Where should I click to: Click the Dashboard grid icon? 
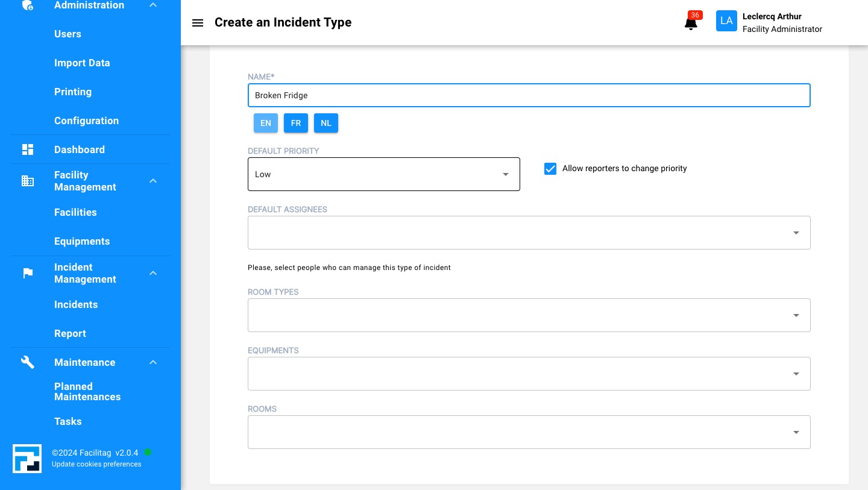(28, 149)
